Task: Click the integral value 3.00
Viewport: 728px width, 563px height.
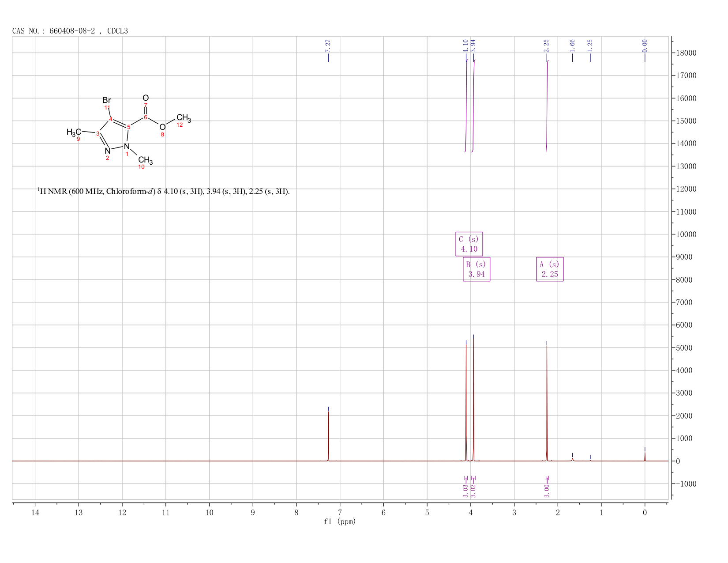Action: click(547, 491)
